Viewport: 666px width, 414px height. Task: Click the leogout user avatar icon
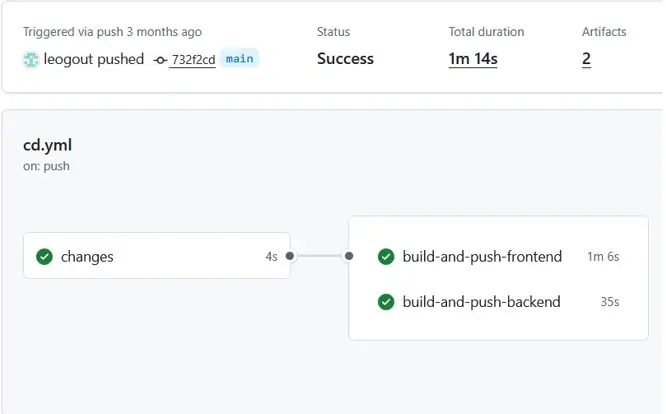click(x=31, y=59)
